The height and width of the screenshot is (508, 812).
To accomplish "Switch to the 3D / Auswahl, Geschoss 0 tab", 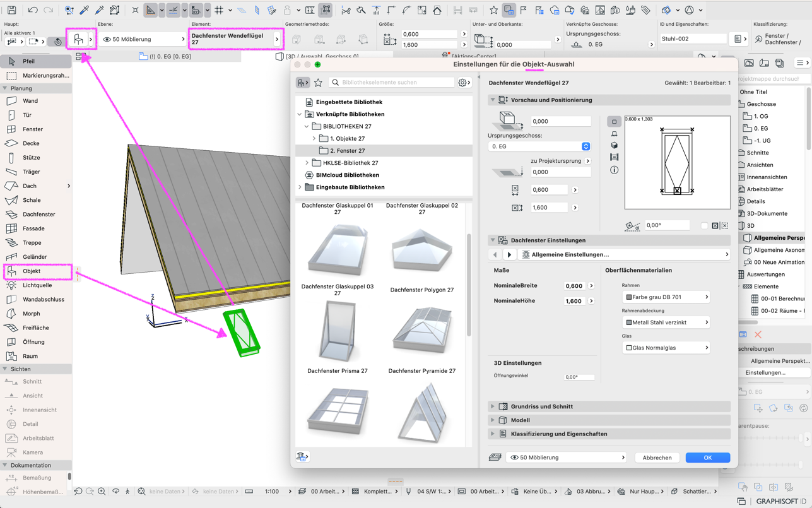I will tap(318, 57).
